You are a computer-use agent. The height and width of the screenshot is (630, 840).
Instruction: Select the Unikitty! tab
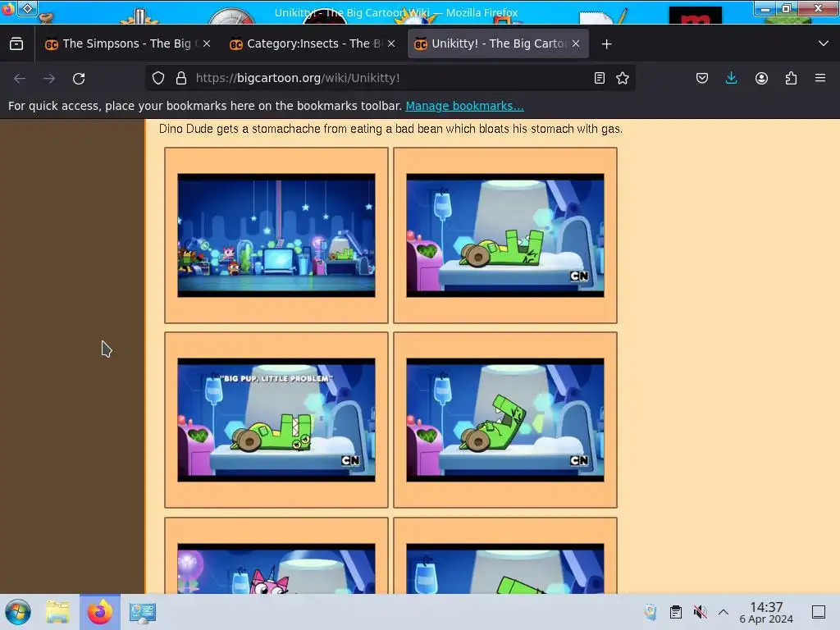(x=498, y=44)
